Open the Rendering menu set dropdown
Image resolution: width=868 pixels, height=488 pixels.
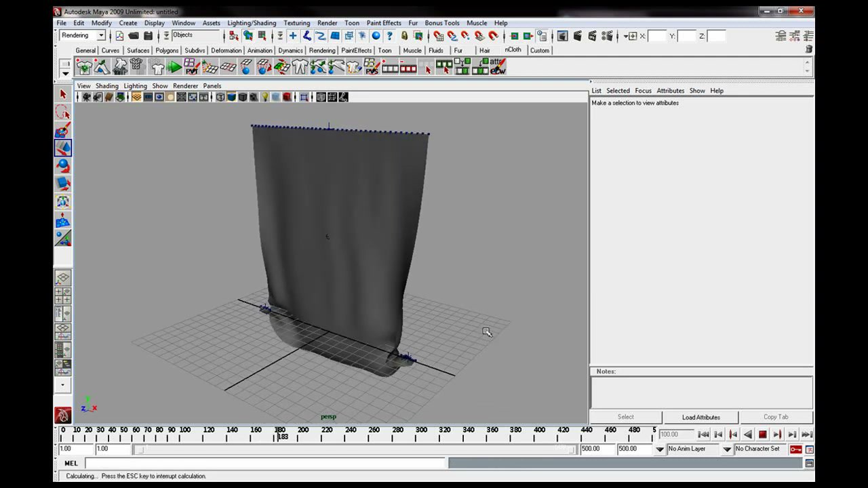point(83,36)
